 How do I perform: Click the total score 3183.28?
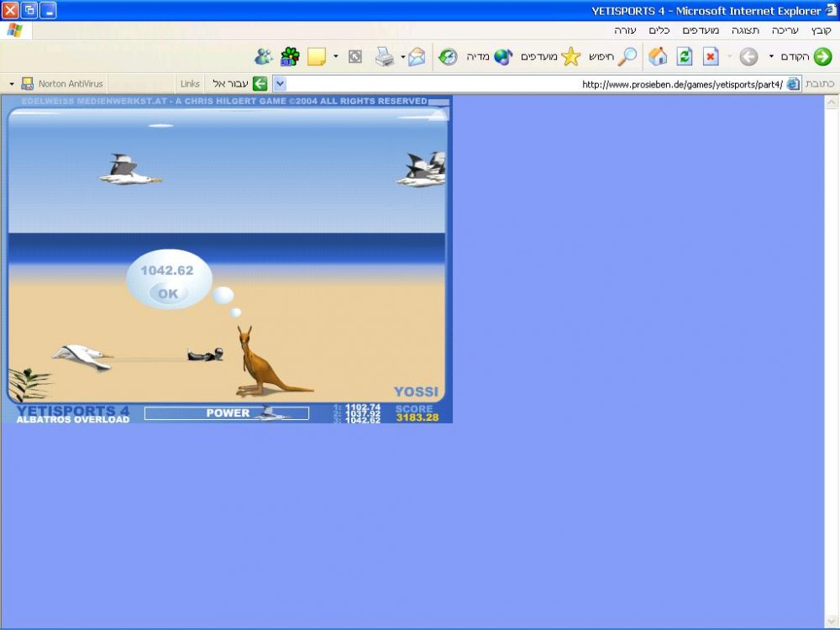[x=417, y=417]
